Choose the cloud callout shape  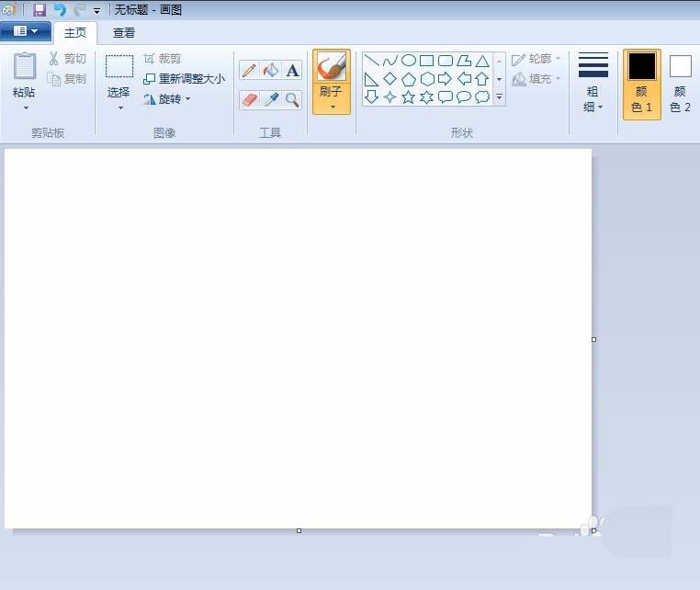pos(482,96)
